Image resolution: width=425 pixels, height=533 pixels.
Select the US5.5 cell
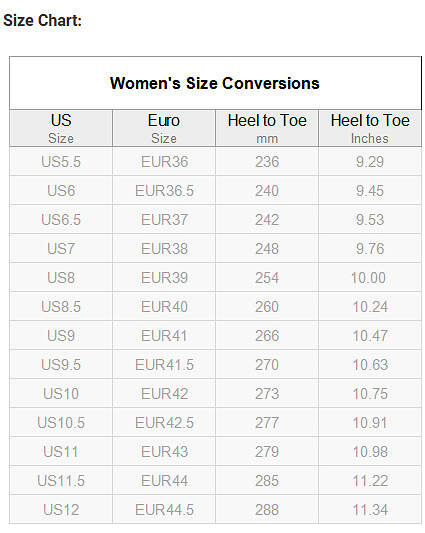point(61,162)
